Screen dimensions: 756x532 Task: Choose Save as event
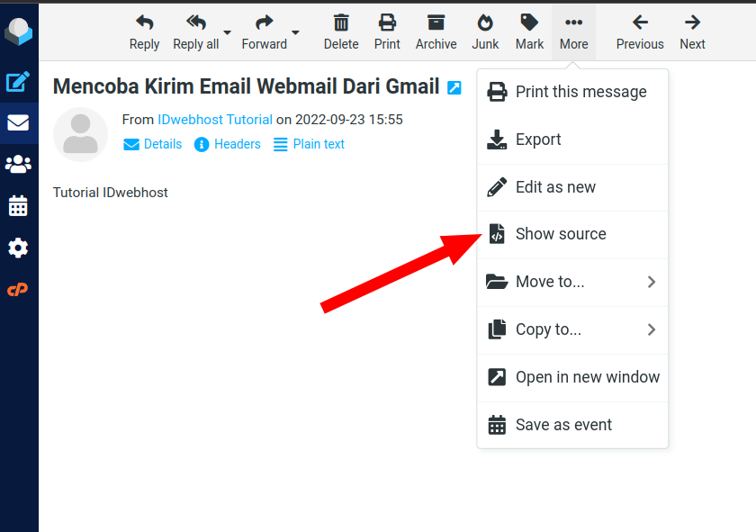tap(572, 425)
